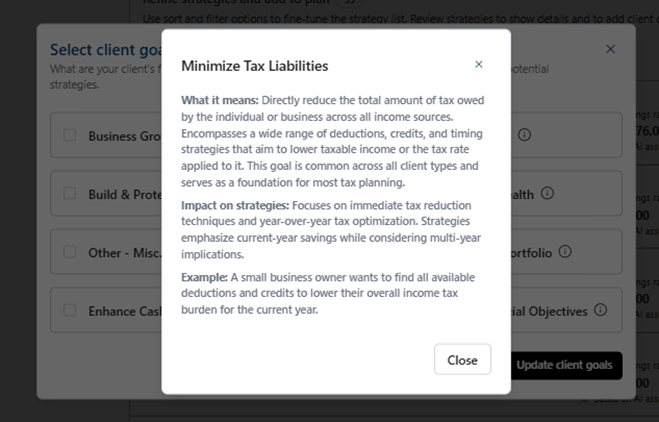Click info icon in top-right goal card
This screenshot has height=422, width=659.
click(x=524, y=135)
